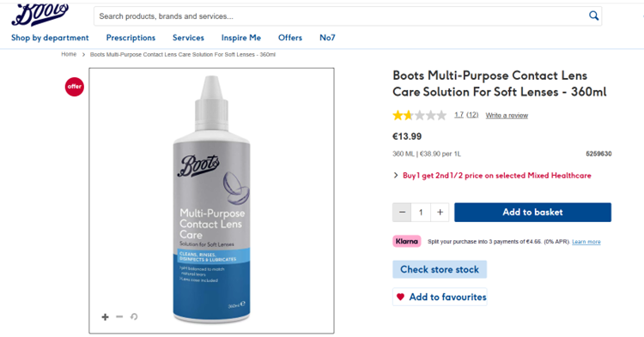Click the Klarna logo badge
This screenshot has width=644, height=337.
407,242
